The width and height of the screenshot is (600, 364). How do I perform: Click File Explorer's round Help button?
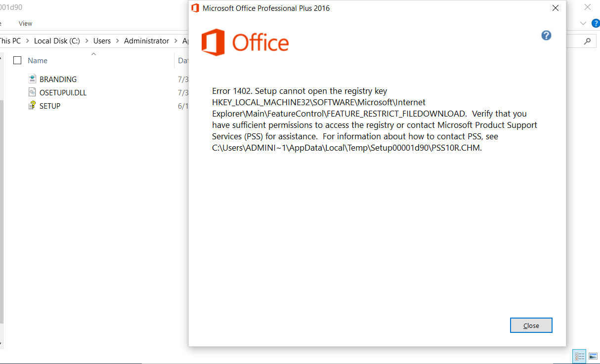(x=596, y=23)
